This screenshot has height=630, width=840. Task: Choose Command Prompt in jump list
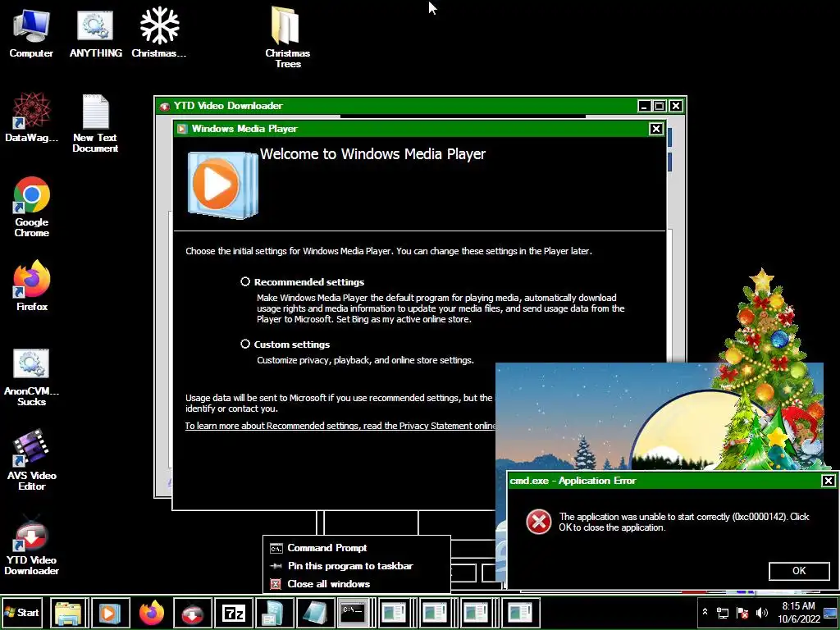point(357,548)
